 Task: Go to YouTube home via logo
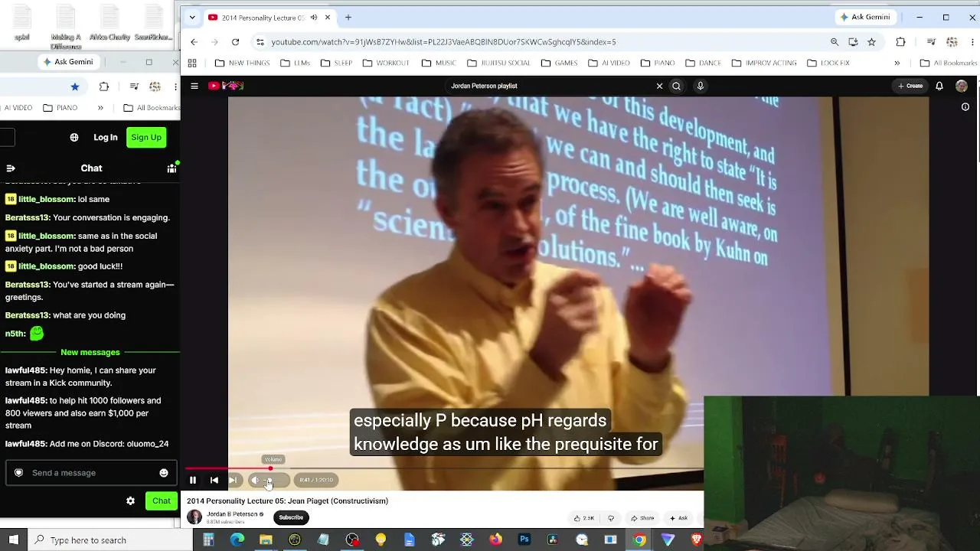(x=226, y=86)
